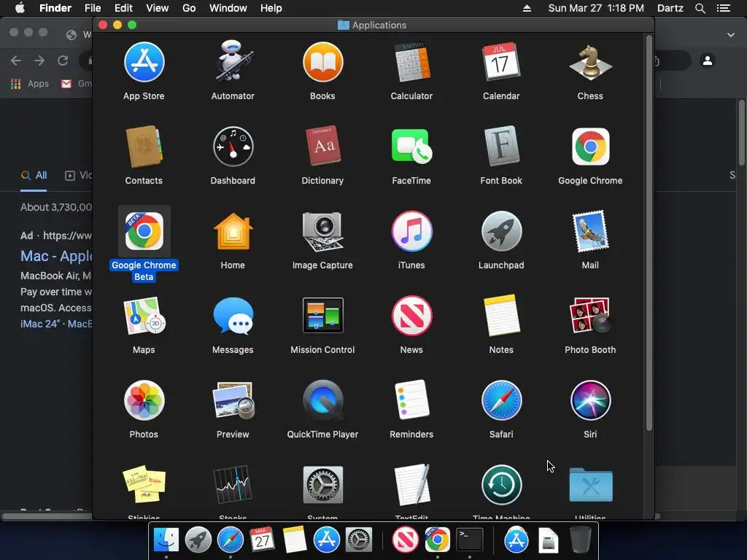This screenshot has width=747, height=560.
Task: Select the iTunes music icon
Action: (412, 231)
